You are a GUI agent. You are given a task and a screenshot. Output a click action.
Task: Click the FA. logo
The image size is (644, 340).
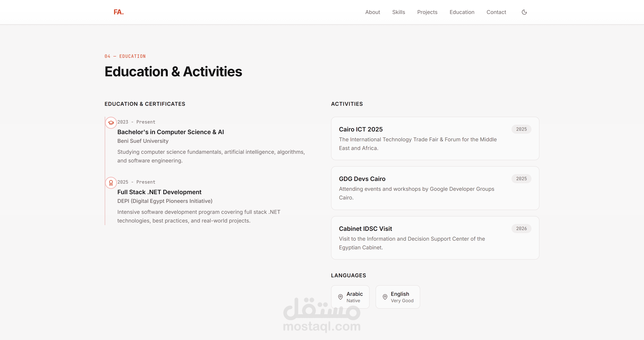point(119,12)
